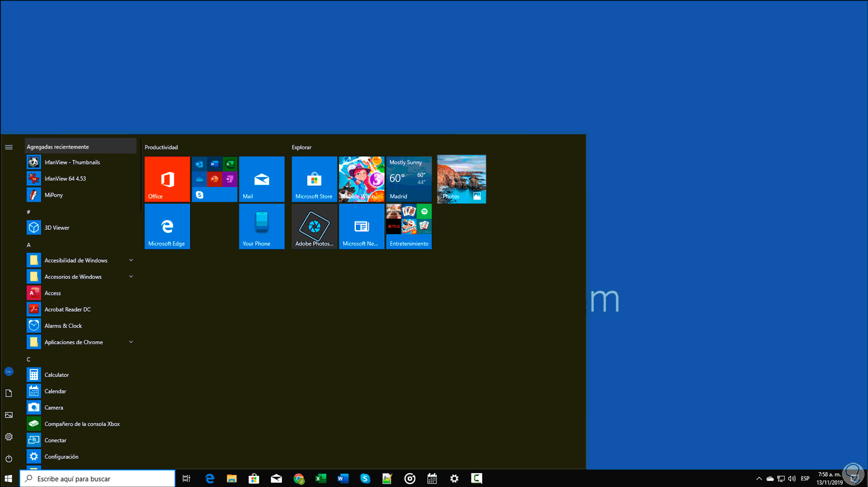Click the letter A section header
The image size is (868, 487).
[28, 245]
